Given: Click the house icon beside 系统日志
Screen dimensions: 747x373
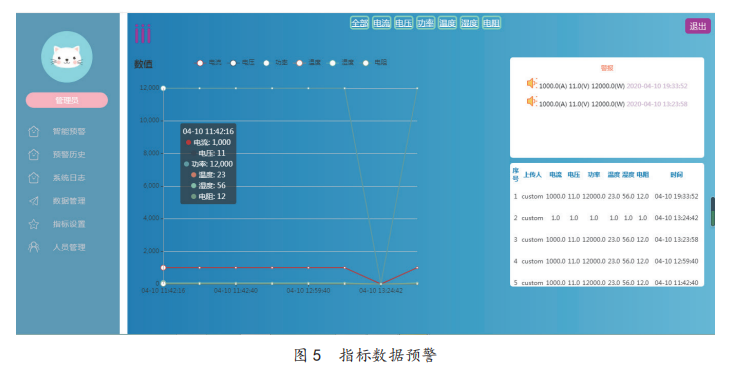Looking at the screenshot, I should click(34, 178).
